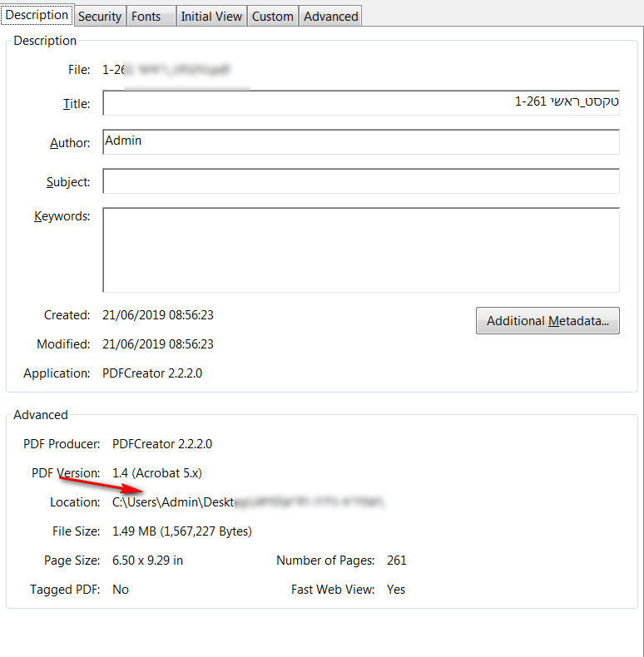Image resolution: width=644 pixels, height=657 pixels.
Task: Switch to the Description tab
Action: (x=37, y=15)
